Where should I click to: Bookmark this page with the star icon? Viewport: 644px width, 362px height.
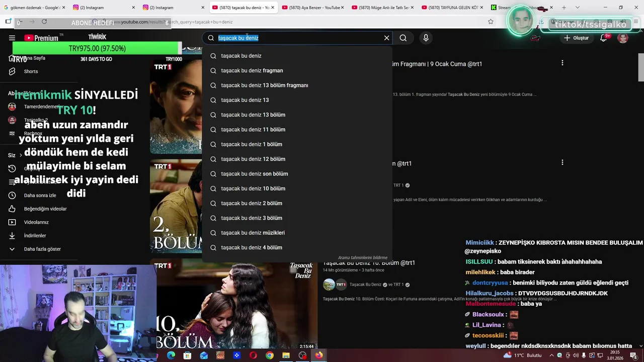(491, 22)
